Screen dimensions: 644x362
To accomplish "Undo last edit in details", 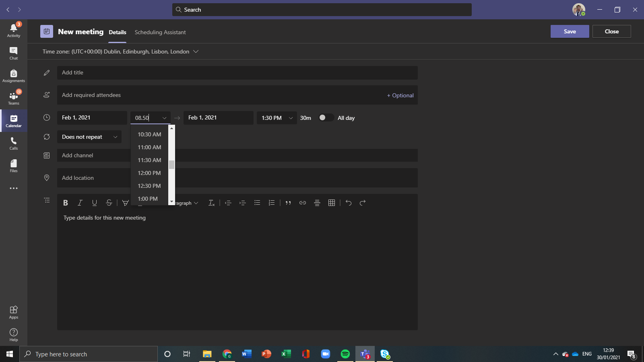I will [x=349, y=203].
